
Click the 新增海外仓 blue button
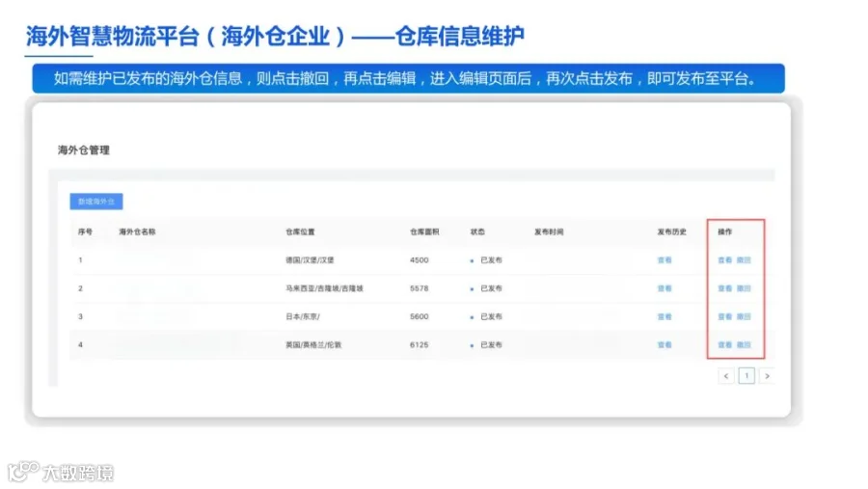click(96, 201)
